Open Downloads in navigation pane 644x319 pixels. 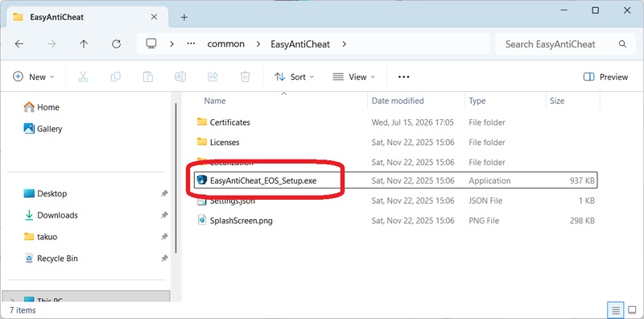pyautogui.click(x=51, y=215)
